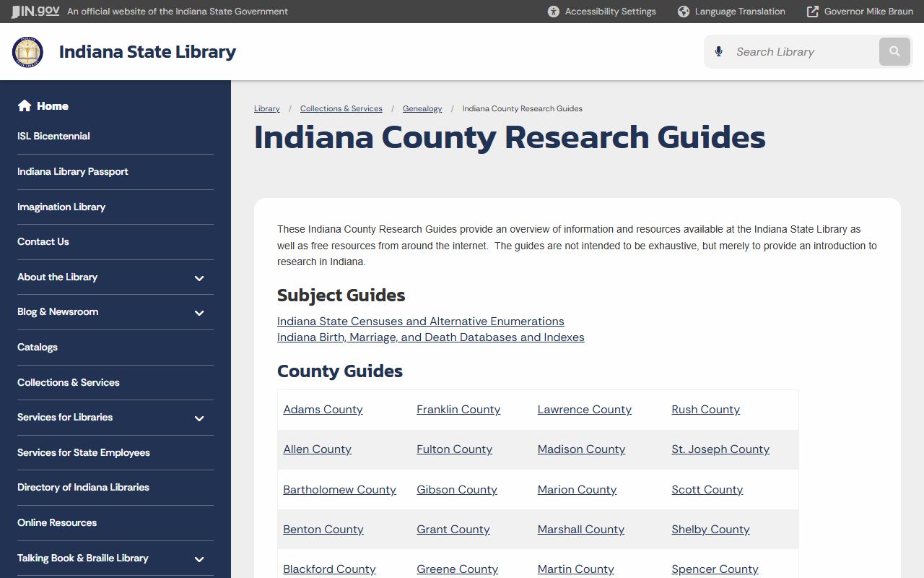Expand the Blog & Newsroom submenu

point(199,313)
